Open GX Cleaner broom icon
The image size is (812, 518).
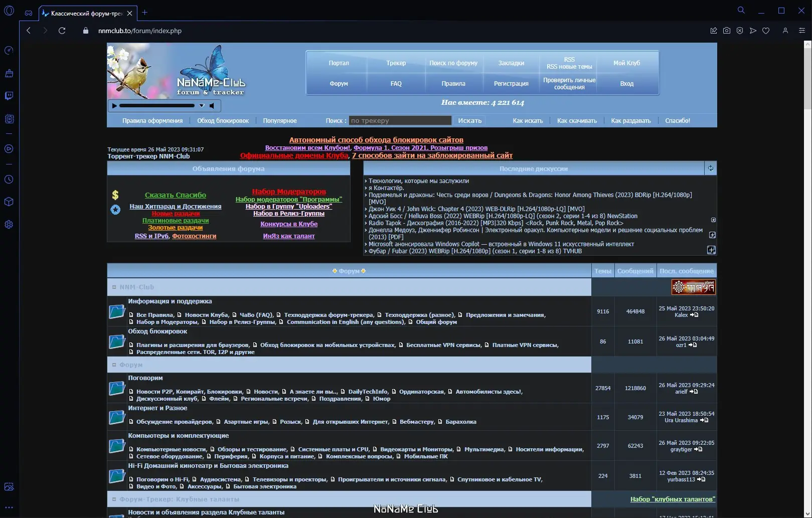point(9,73)
